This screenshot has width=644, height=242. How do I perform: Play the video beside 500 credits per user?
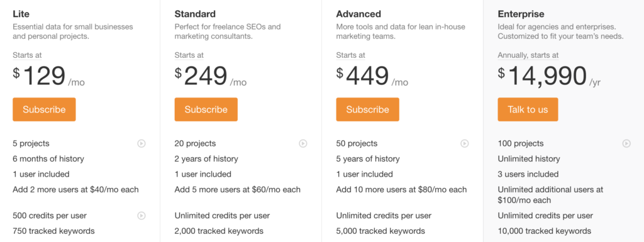tap(142, 216)
